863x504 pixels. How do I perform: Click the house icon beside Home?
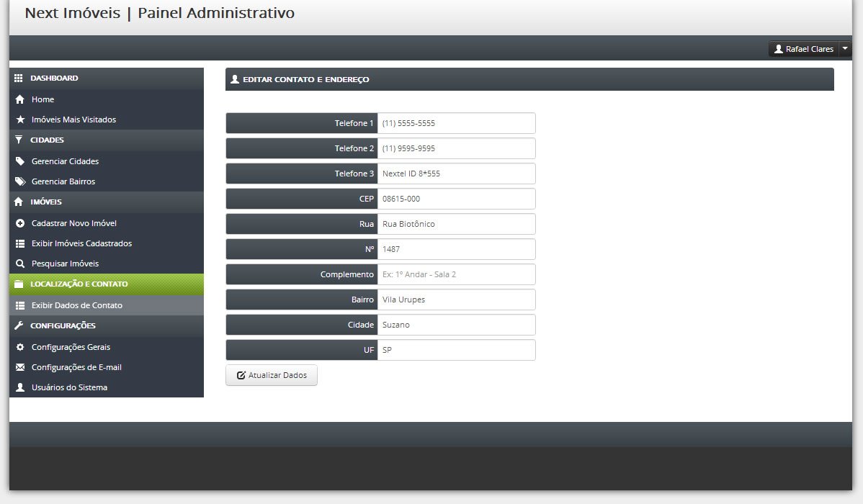coord(20,99)
